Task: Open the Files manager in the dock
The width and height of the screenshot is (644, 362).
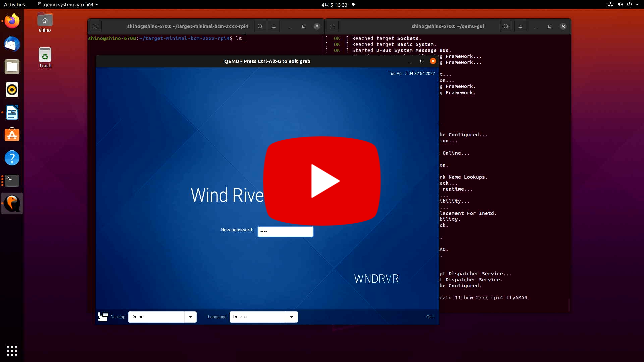Action: click(12, 67)
